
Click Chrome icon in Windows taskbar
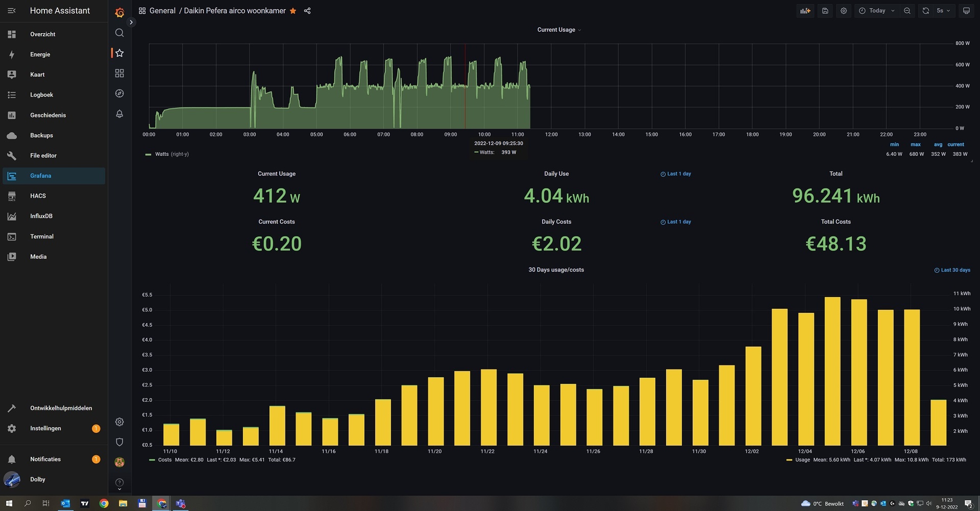[x=104, y=503]
